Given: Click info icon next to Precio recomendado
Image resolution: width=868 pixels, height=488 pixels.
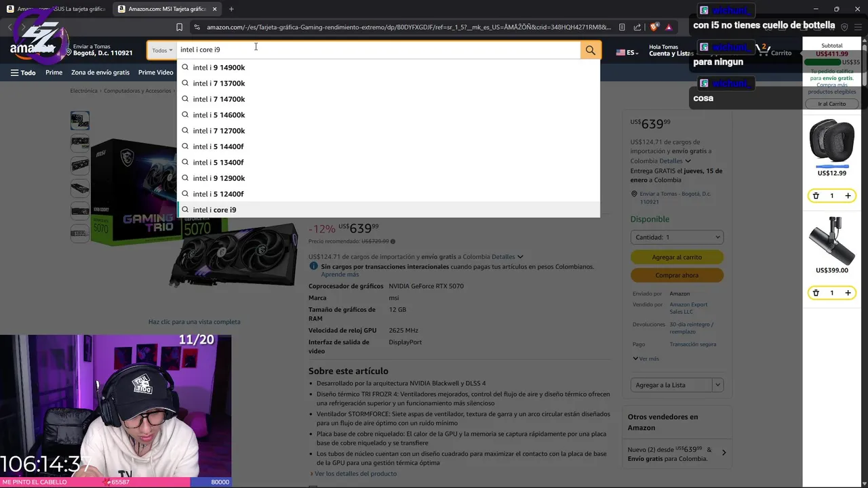Looking at the screenshot, I should pyautogui.click(x=393, y=241).
